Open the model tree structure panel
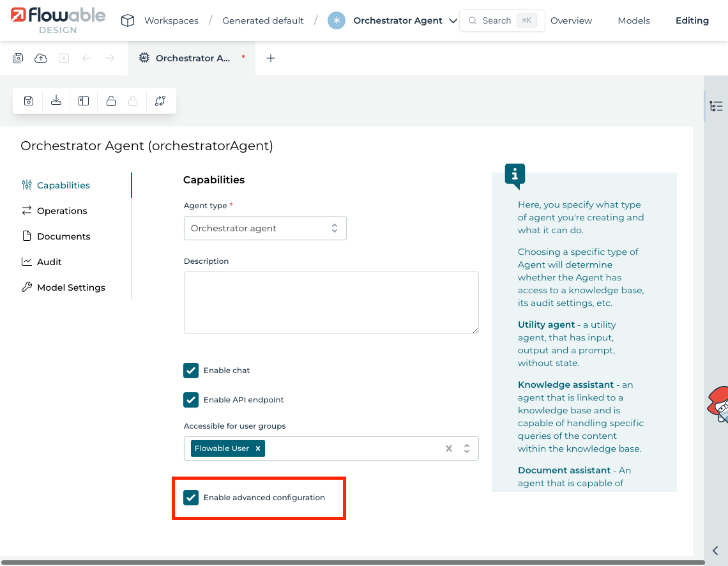 tap(717, 106)
